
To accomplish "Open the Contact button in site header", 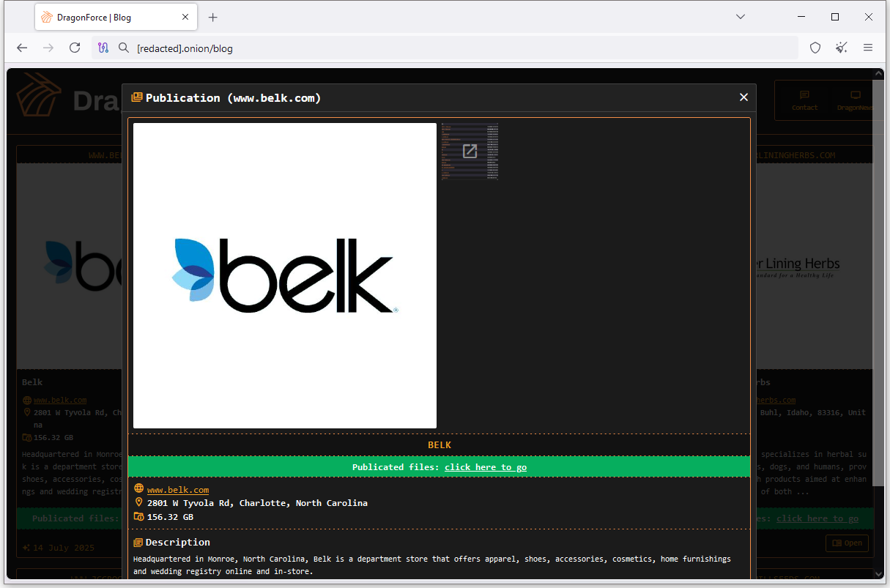I will click(804, 100).
